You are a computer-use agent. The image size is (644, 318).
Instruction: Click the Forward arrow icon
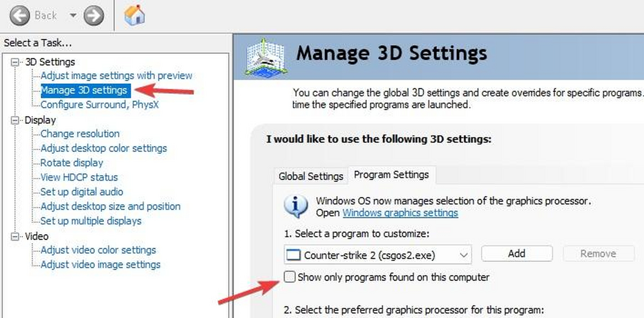point(94,16)
